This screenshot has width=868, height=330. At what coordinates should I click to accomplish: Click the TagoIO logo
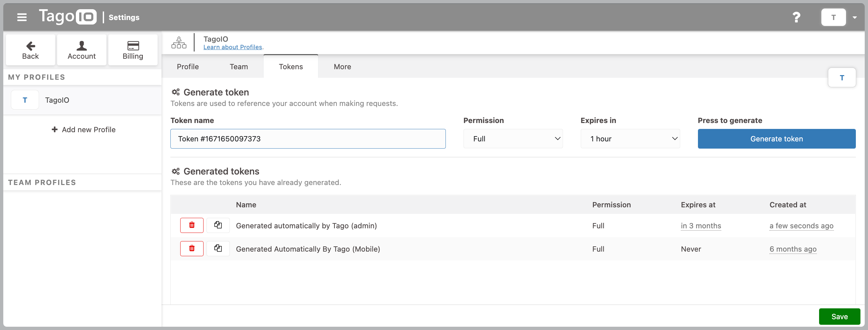(68, 16)
